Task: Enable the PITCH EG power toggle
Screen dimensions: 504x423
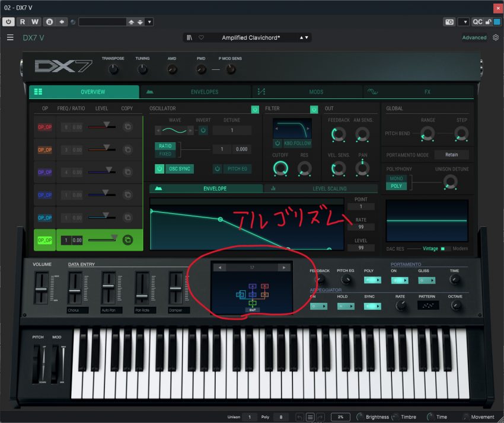Action: tap(217, 169)
